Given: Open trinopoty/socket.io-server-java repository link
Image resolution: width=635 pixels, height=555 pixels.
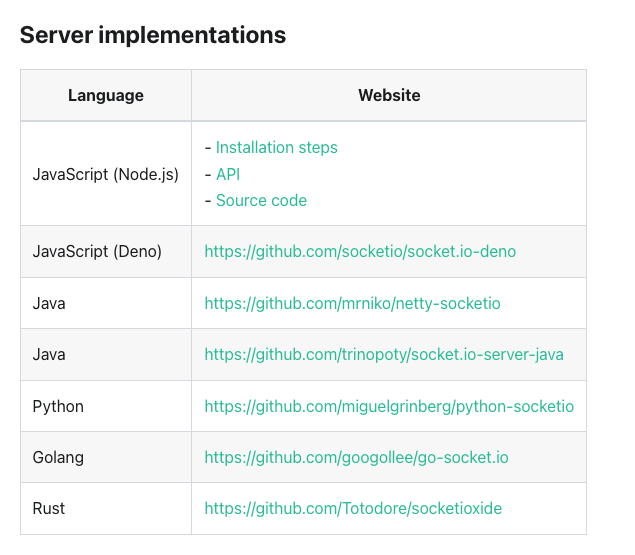Looking at the screenshot, I should pyautogui.click(x=384, y=354).
